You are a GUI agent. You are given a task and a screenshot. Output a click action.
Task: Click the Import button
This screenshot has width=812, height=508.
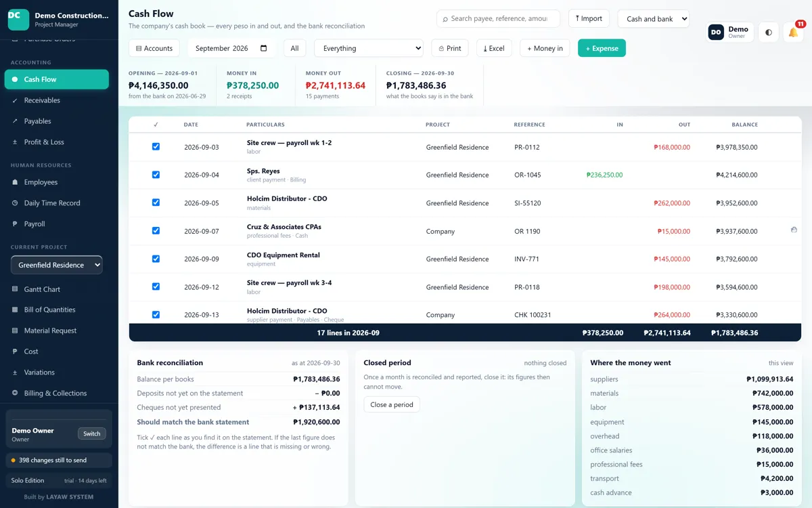coord(589,19)
